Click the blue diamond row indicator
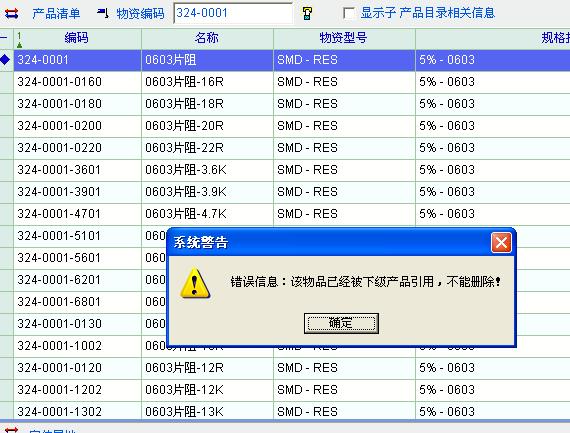Viewport: 570px width, 433px height. click(5, 59)
